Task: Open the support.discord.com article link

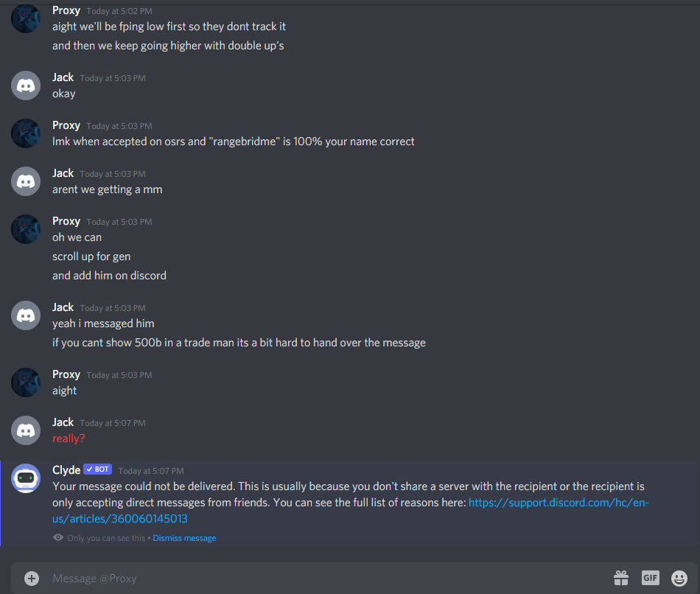Action: 351,511
